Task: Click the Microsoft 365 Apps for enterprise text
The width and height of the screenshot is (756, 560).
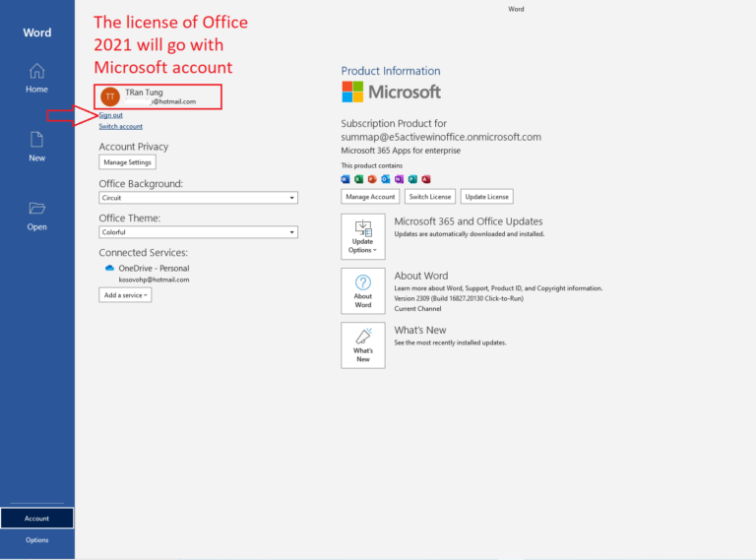Action: [x=401, y=151]
